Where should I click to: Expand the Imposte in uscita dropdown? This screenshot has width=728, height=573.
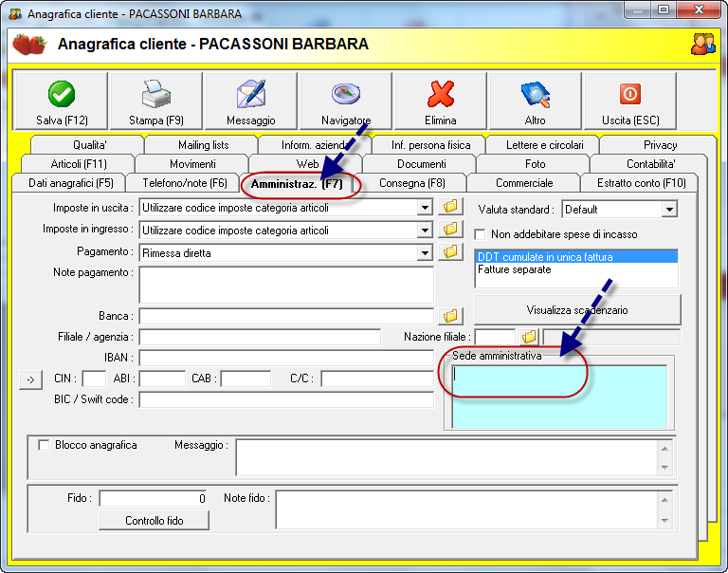click(425, 207)
